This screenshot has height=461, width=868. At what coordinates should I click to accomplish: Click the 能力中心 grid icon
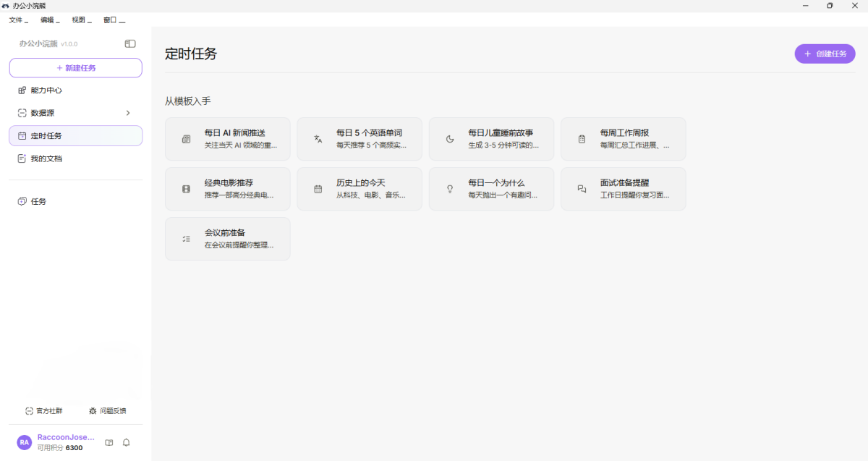coord(22,90)
